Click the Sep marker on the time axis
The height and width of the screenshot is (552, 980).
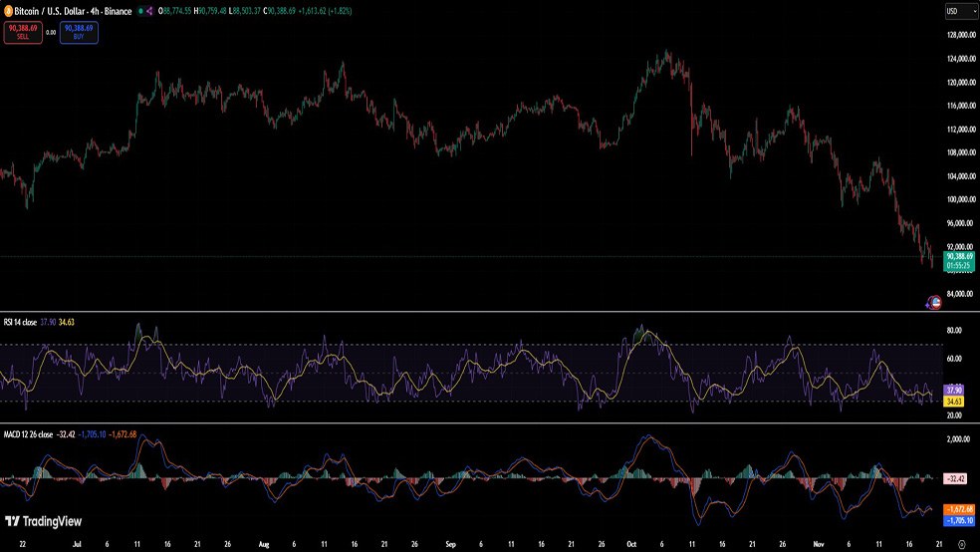450,545
